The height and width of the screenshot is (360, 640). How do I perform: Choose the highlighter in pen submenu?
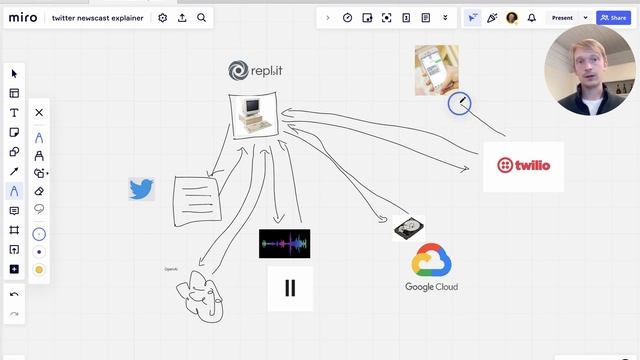[39, 156]
